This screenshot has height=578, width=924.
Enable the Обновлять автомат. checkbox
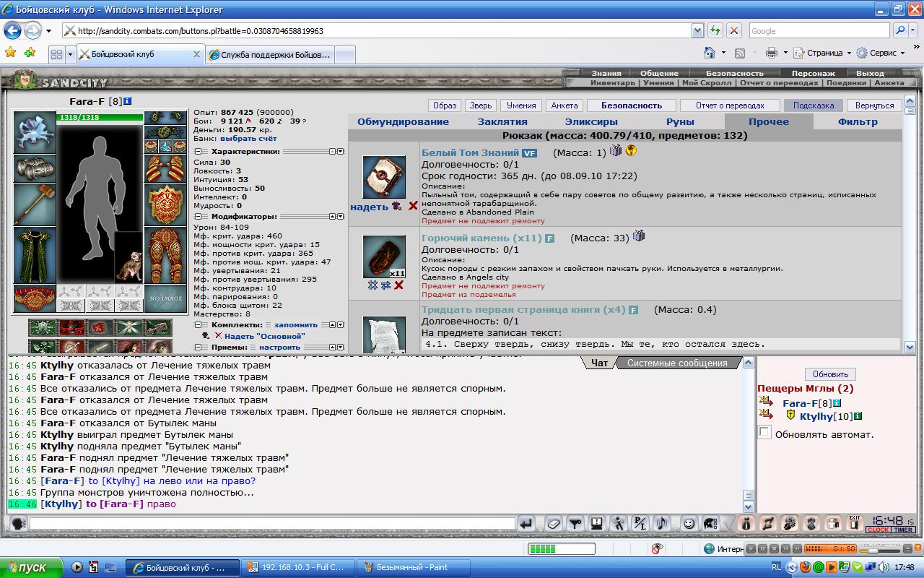[x=764, y=432]
